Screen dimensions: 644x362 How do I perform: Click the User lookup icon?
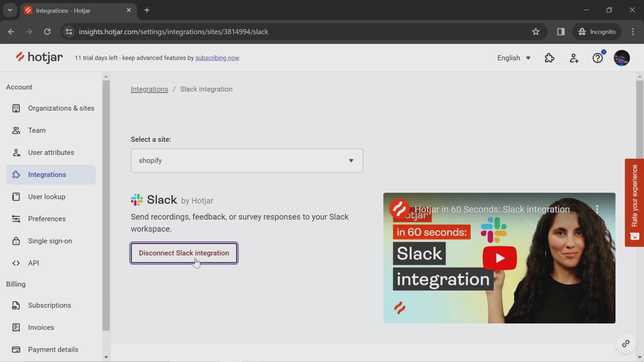pos(16,197)
